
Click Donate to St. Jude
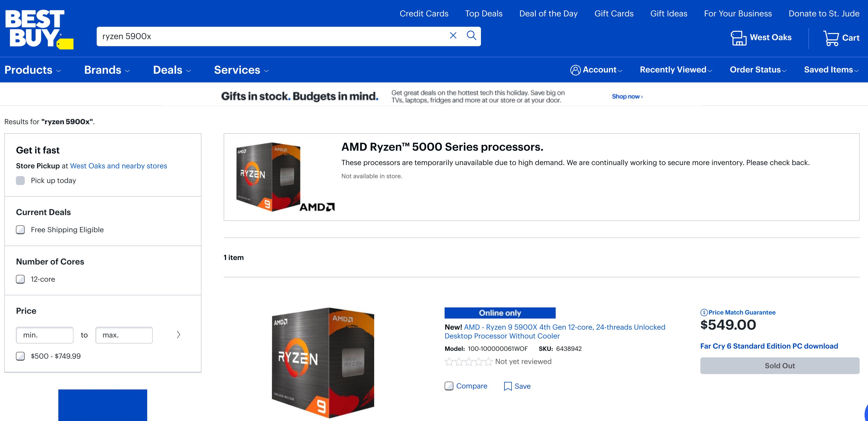pyautogui.click(x=824, y=13)
